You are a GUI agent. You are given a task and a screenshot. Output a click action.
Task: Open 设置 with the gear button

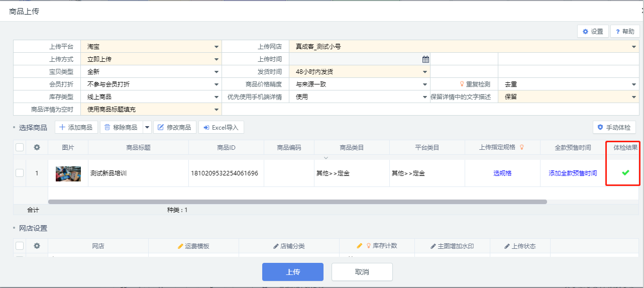pos(593,31)
